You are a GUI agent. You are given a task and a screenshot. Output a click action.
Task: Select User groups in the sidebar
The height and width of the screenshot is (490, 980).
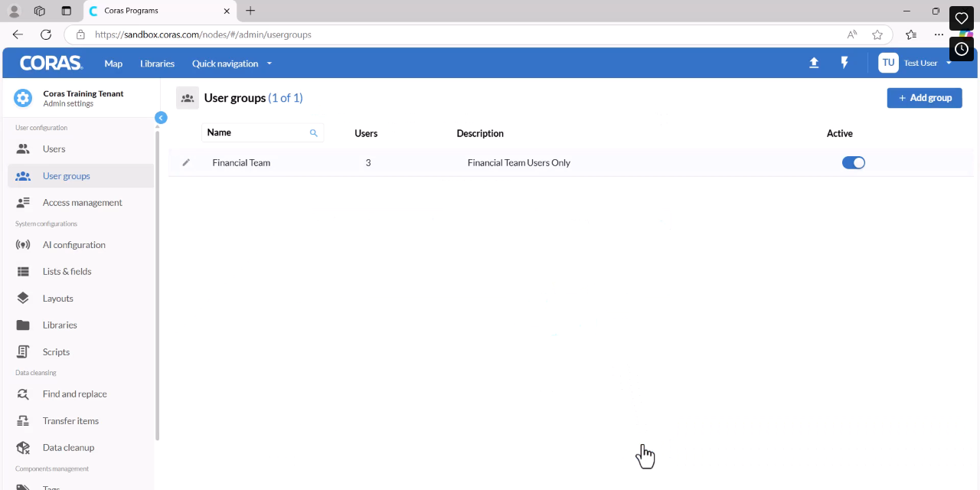81,176
